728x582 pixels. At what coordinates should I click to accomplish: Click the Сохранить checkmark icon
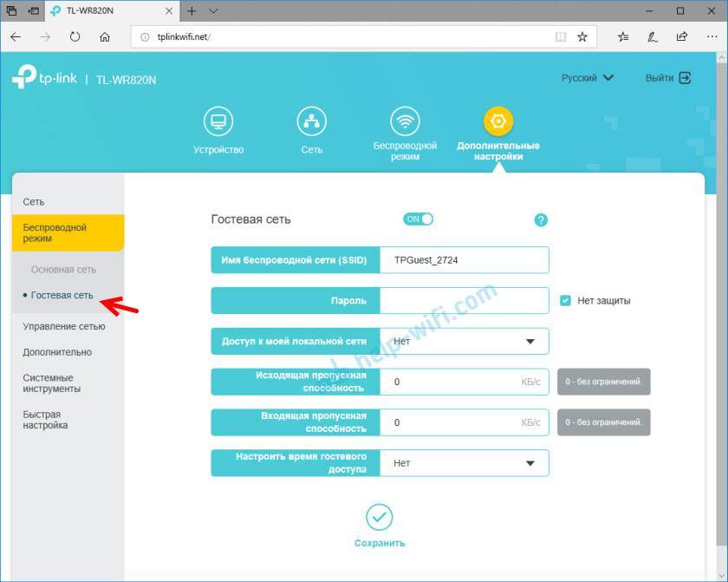pyautogui.click(x=380, y=517)
